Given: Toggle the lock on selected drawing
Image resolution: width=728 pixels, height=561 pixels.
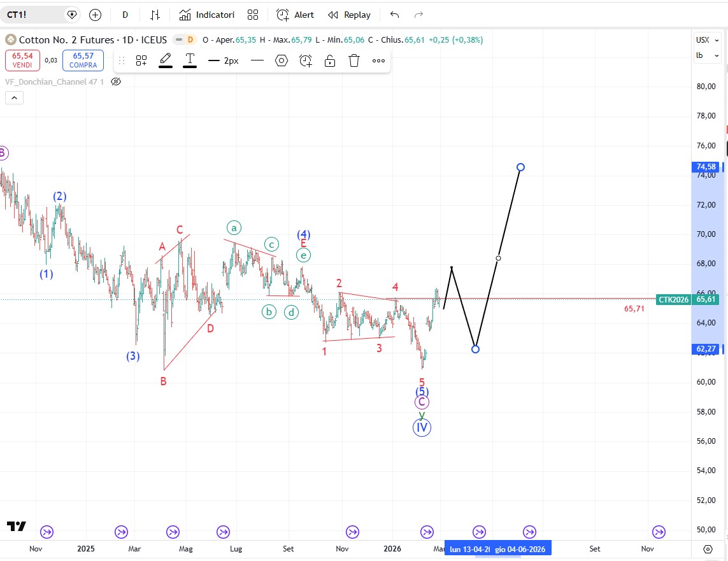Looking at the screenshot, I should [330, 60].
